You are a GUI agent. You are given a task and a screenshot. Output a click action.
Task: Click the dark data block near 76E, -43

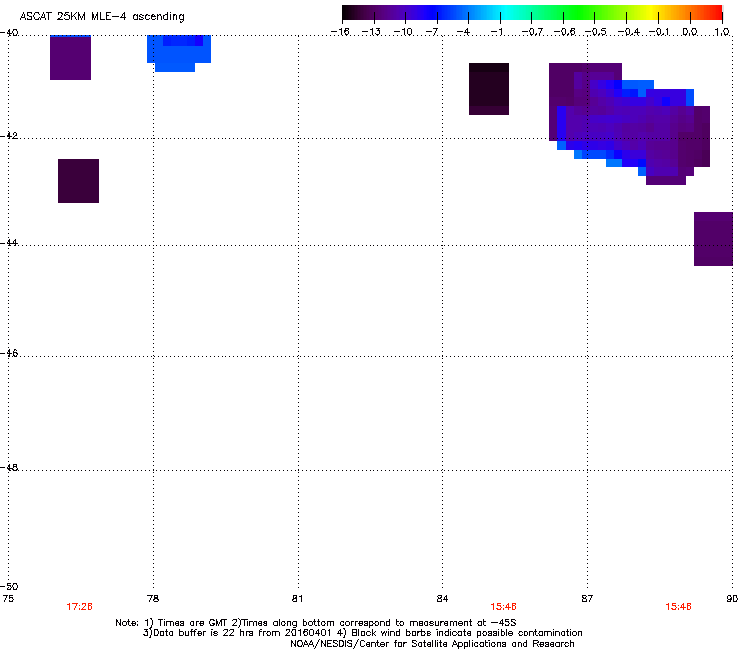[78, 181]
